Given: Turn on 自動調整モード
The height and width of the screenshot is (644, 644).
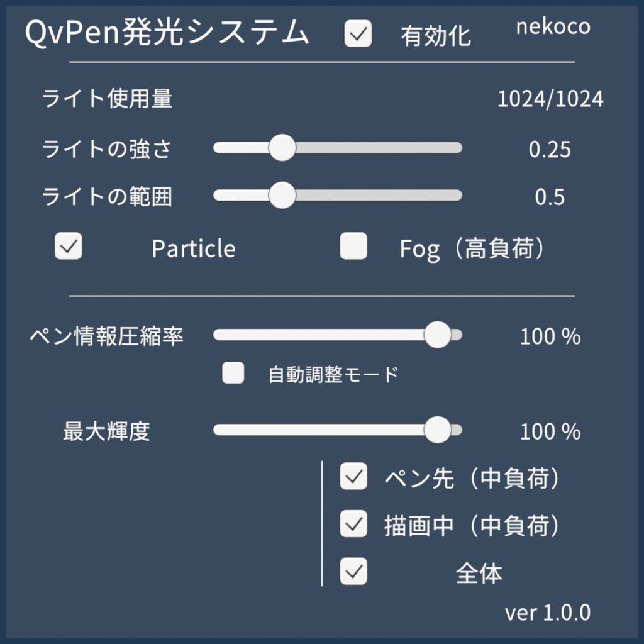Looking at the screenshot, I should point(233,374).
